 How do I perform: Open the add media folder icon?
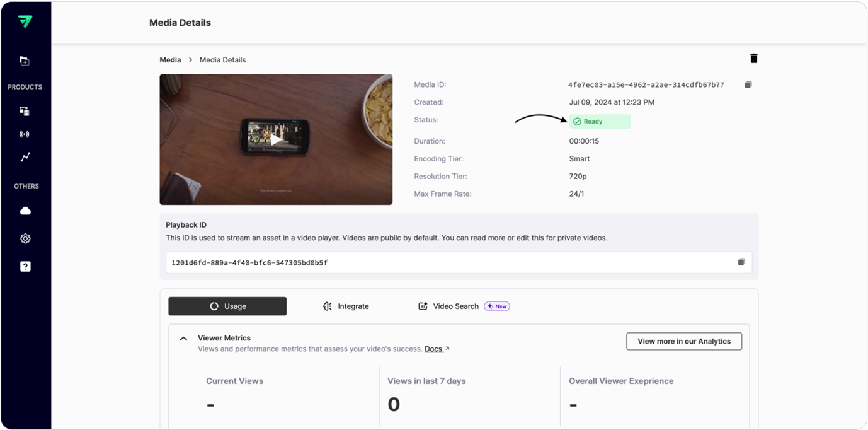pos(25,61)
